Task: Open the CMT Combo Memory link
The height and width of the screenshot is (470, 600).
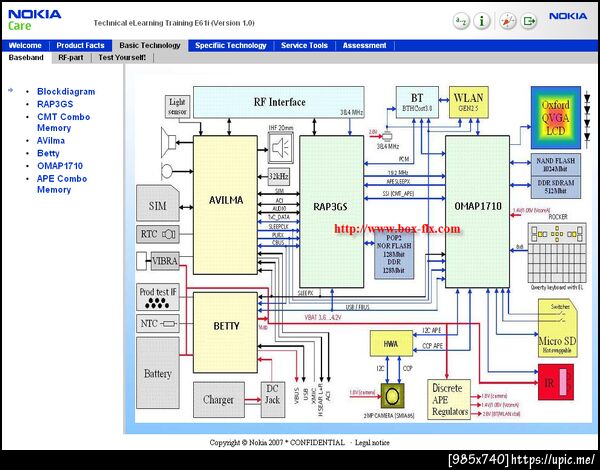Action: 64,122
